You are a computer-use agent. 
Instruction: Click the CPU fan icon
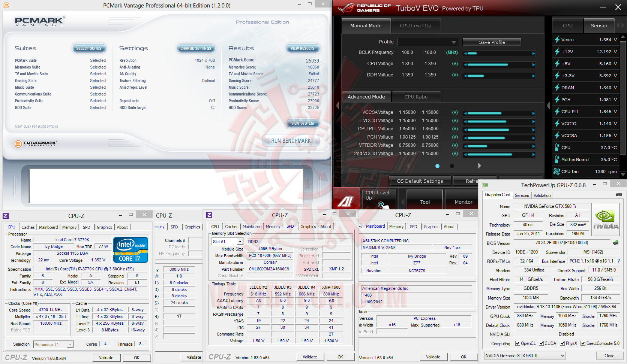[557, 172]
